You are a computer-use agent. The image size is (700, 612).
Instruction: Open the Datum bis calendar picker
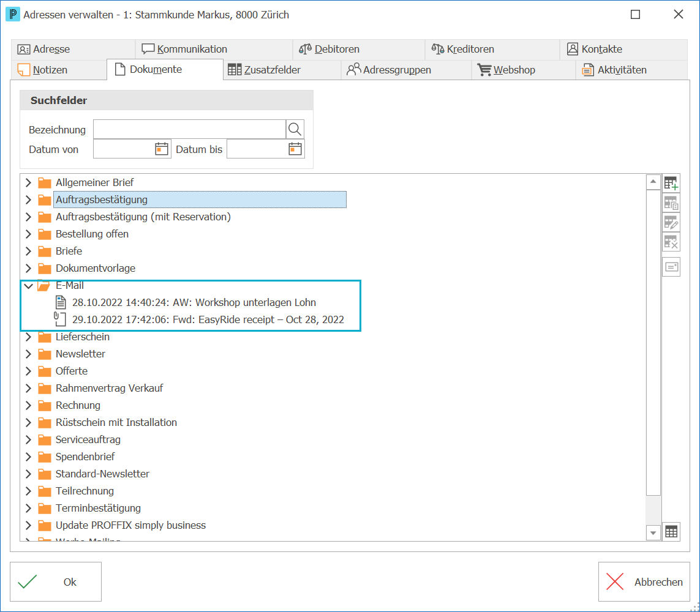coord(295,149)
